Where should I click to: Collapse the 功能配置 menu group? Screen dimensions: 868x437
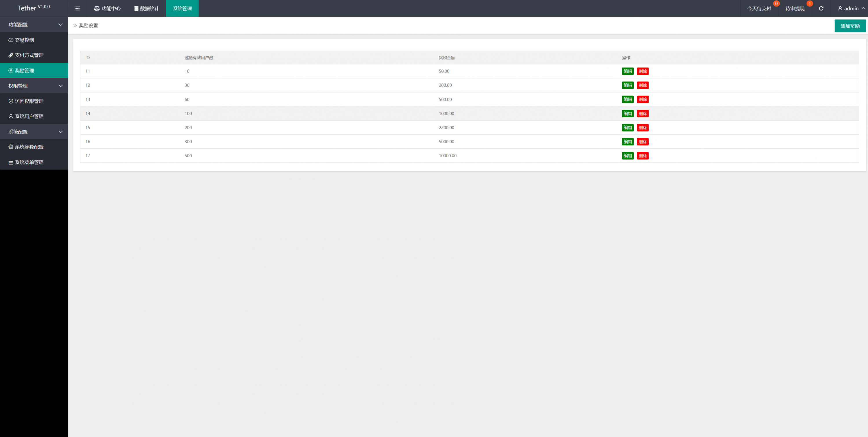[x=34, y=25]
